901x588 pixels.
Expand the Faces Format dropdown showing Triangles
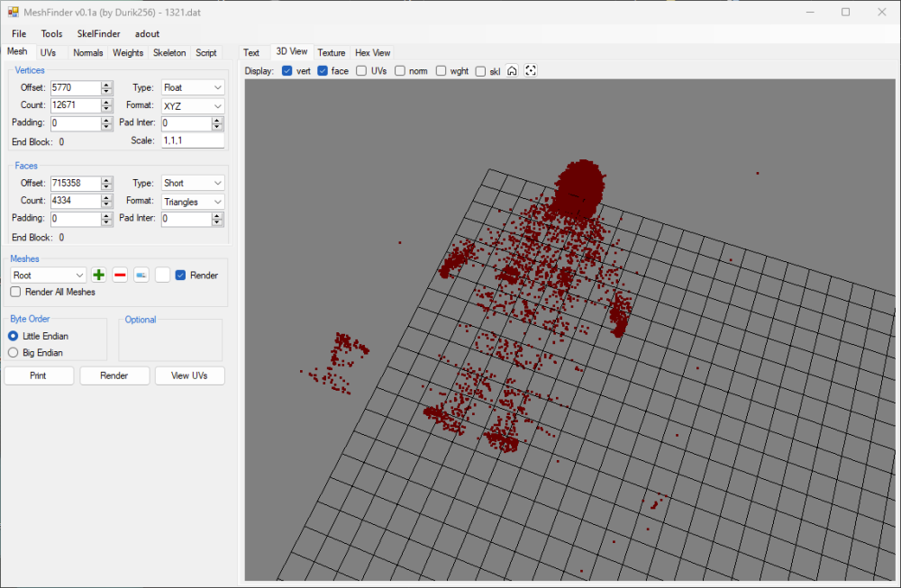click(192, 202)
